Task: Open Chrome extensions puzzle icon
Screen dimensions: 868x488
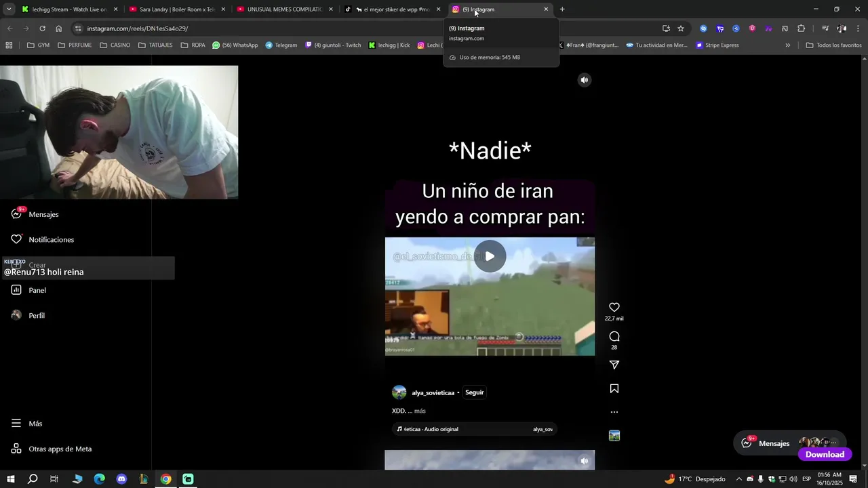Action: (802, 28)
